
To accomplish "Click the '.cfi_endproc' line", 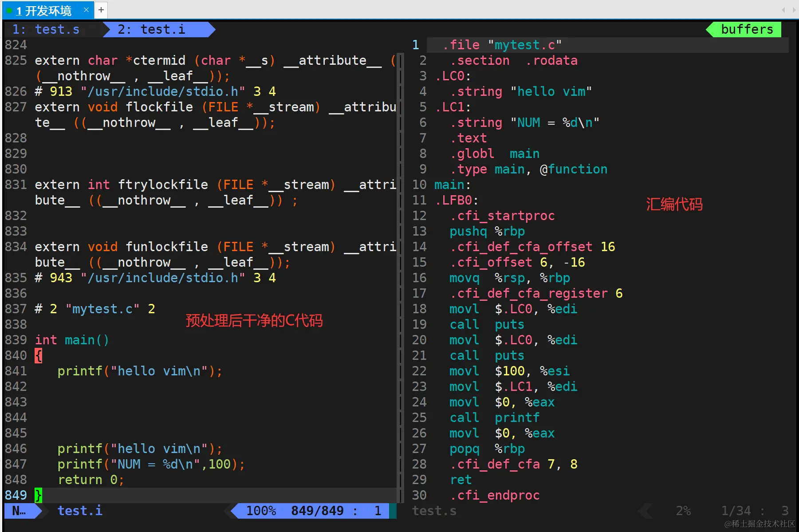I will click(495, 495).
